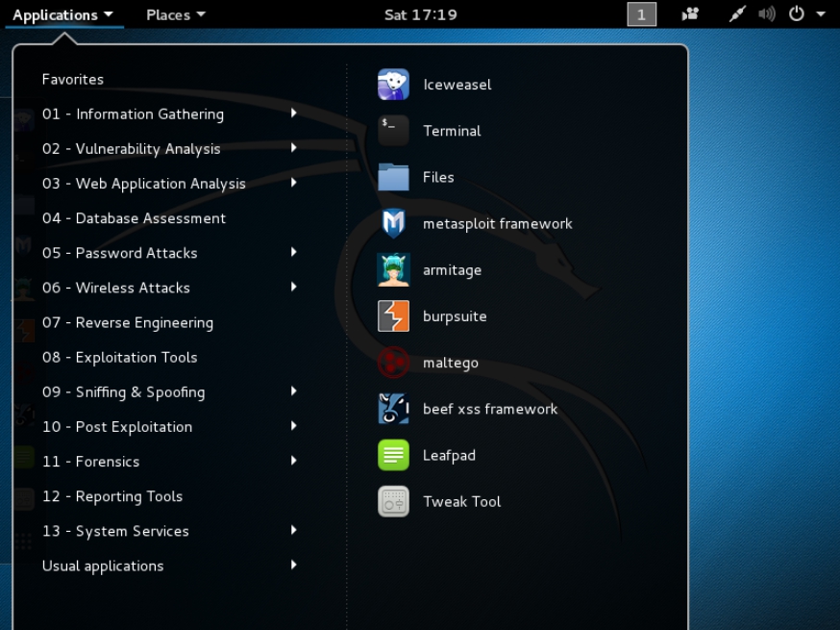Select the 08 - Exploitation Tools category

click(x=120, y=357)
